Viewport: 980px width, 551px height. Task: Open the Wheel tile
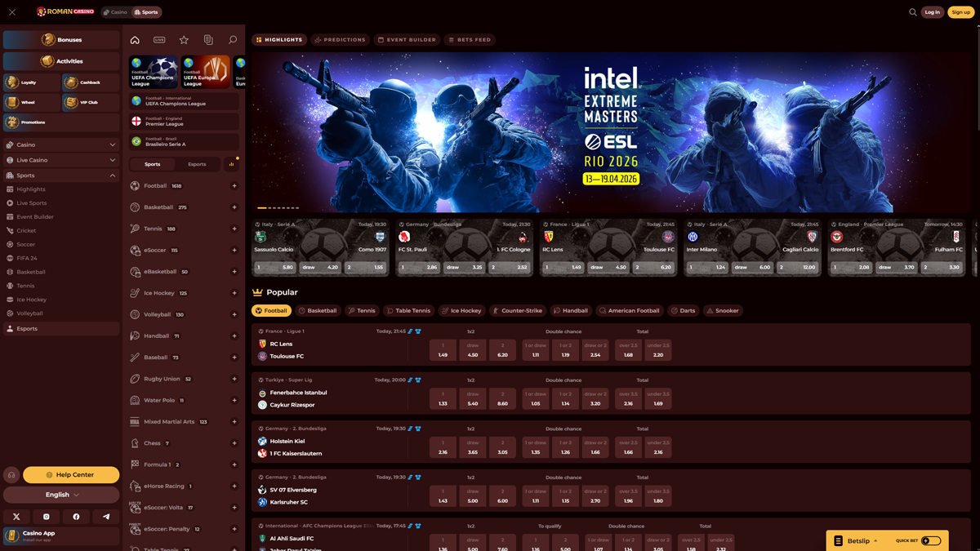31,103
